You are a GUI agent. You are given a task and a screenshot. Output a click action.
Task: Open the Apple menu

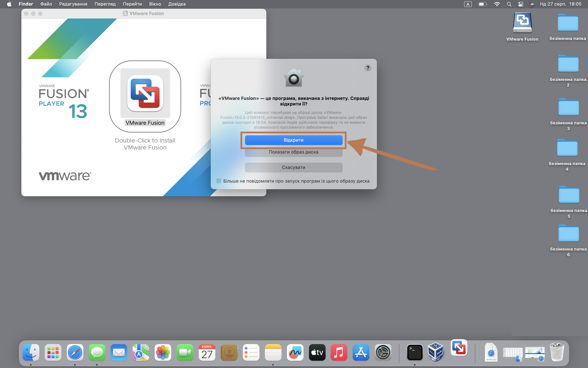(9, 4)
